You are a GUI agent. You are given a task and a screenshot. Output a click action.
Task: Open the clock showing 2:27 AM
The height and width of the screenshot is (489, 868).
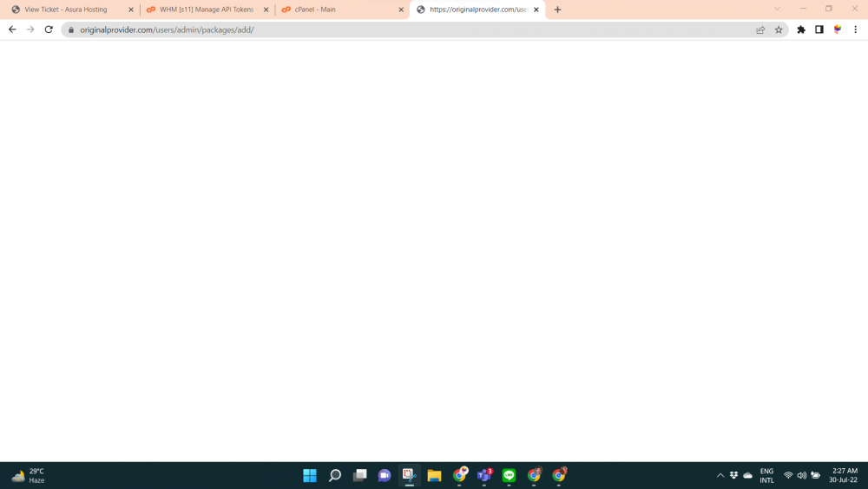(x=843, y=476)
